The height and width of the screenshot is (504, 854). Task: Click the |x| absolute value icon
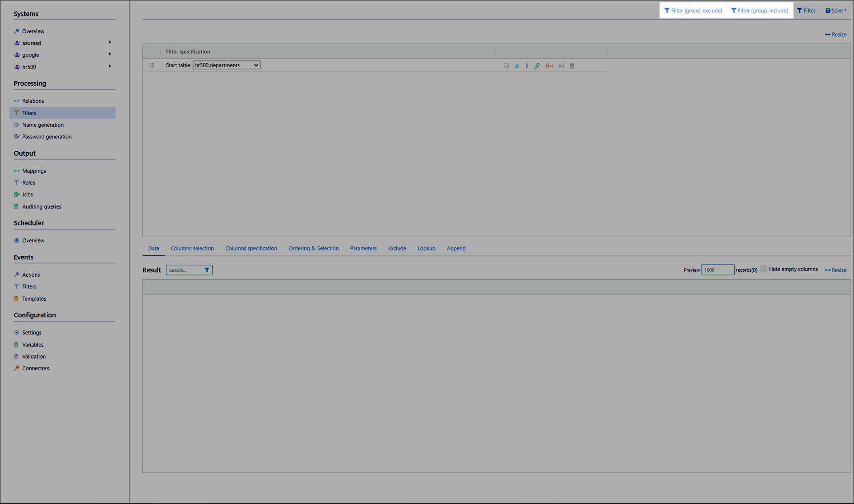[561, 66]
